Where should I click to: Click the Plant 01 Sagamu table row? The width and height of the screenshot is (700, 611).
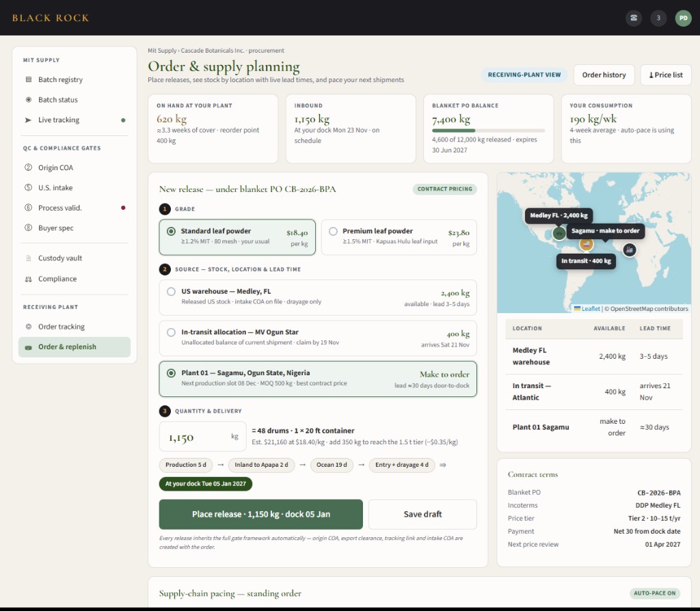(x=594, y=427)
